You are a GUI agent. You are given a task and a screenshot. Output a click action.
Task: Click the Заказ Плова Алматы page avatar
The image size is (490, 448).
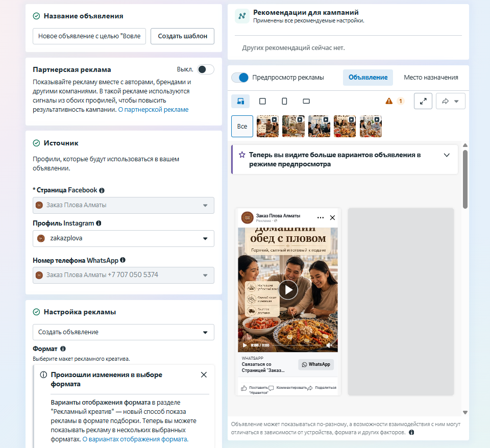pyautogui.click(x=247, y=218)
